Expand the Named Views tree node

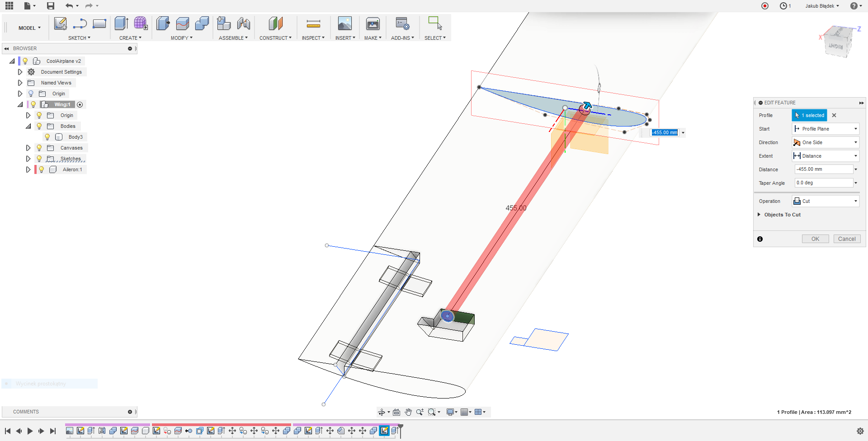click(x=20, y=83)
